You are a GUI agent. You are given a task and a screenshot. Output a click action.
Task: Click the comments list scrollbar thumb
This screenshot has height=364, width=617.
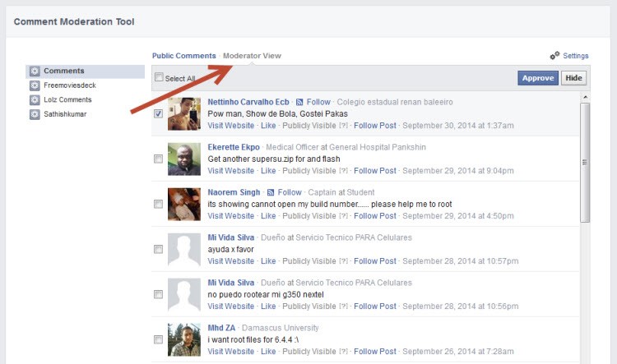[x=585, y=163]
